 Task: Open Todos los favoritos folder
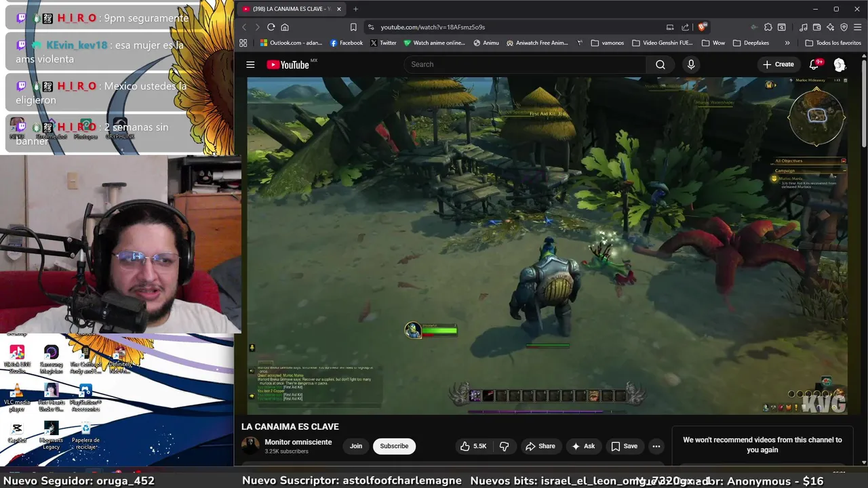tap(833, 43)
